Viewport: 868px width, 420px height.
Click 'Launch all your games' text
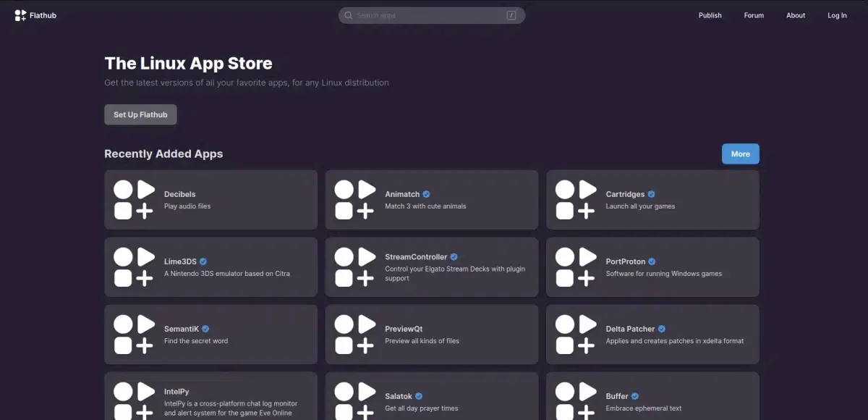pyautogui.click(x=640, y=206)
